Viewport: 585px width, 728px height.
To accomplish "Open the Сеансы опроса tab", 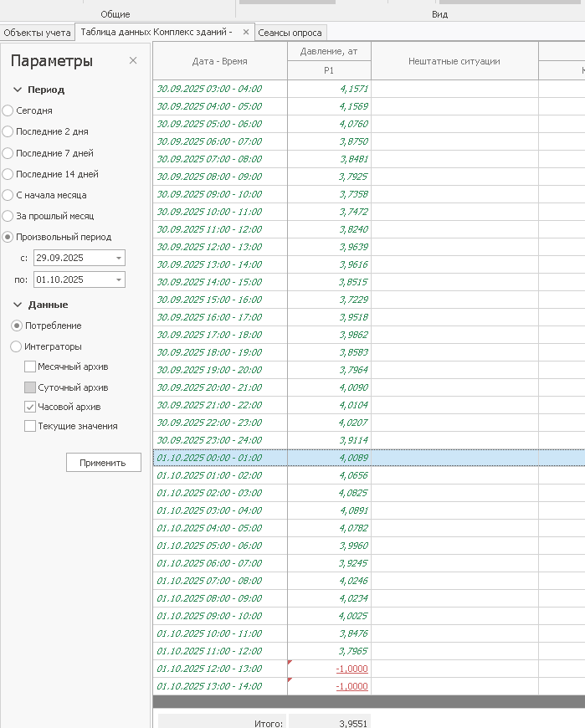I will 290,32.
